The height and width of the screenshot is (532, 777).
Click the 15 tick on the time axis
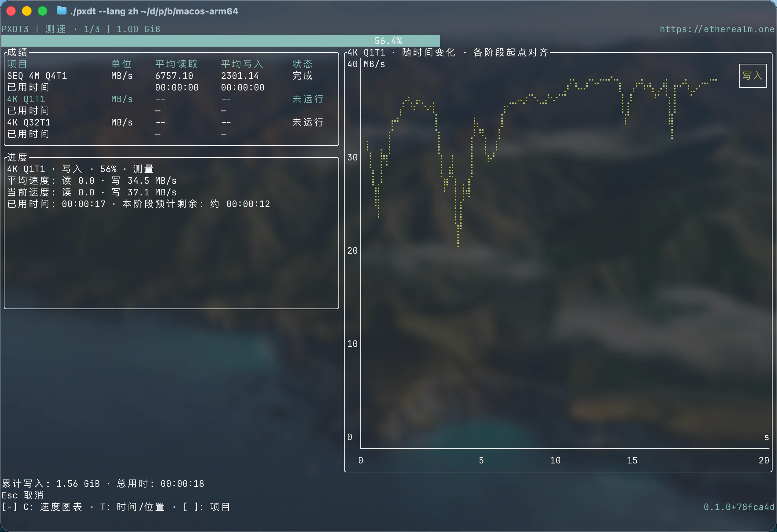[x=632, y=460]
